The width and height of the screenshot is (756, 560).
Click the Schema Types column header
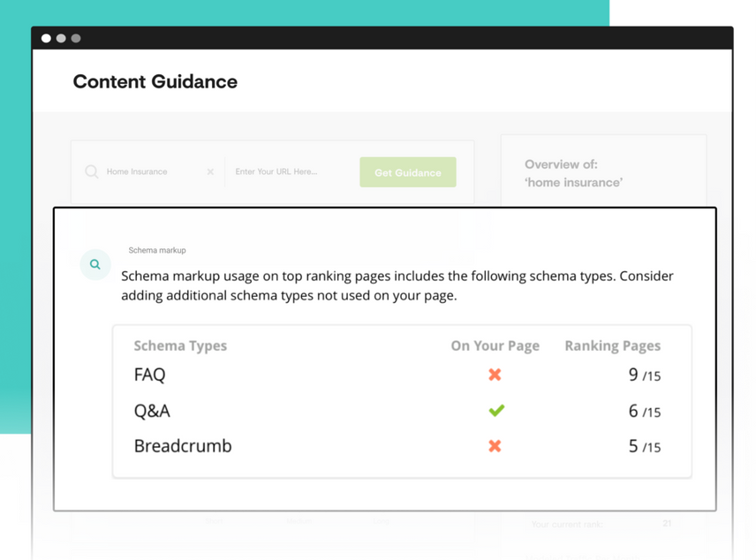click(x=180, y=346)
